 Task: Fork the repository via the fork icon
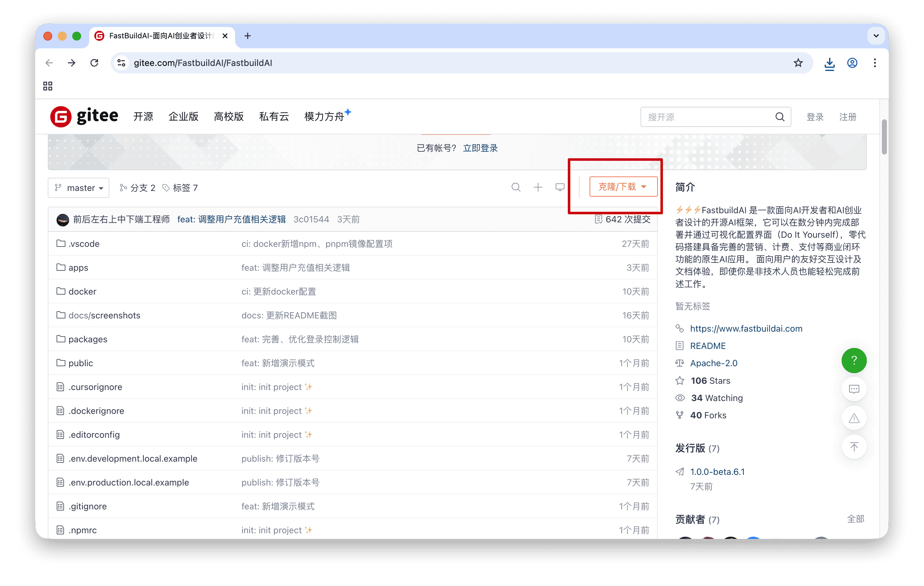click(680, 415)
